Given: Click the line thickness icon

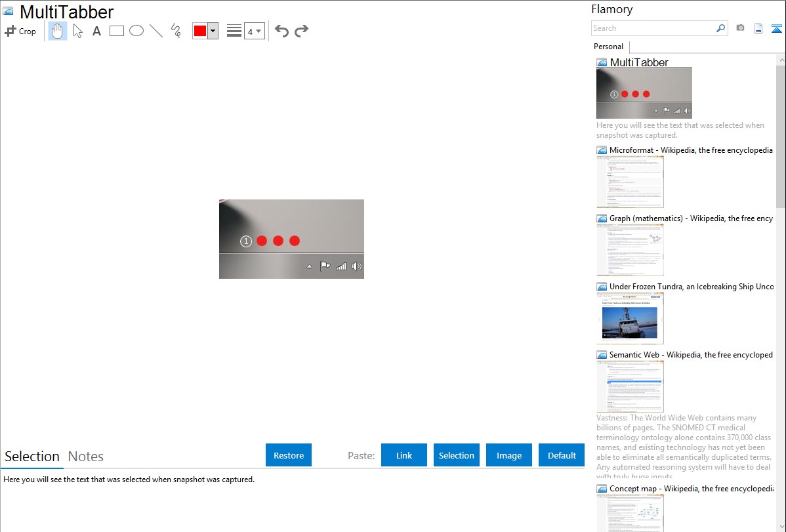Looking at the screenshot, I should (x=234, y=31).
